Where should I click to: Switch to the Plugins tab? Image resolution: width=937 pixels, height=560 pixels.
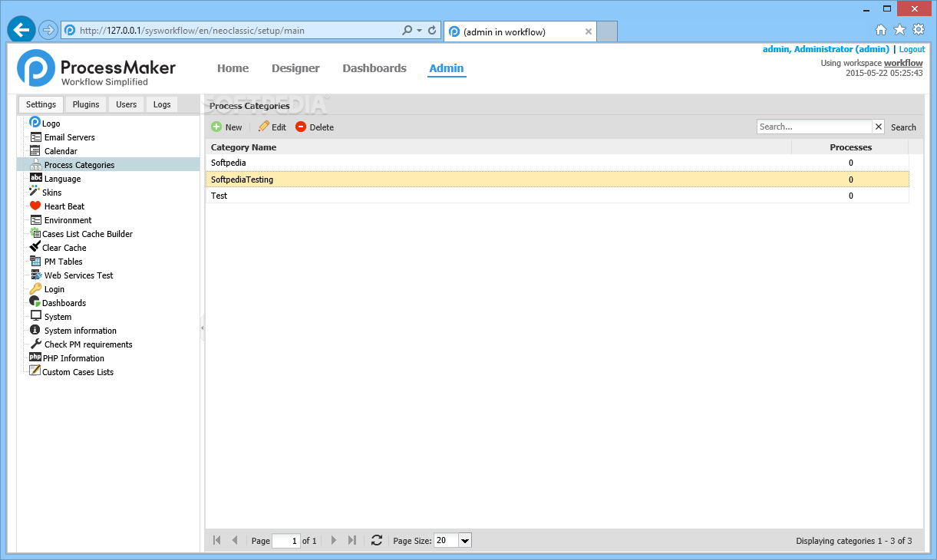tap(86, 104)
